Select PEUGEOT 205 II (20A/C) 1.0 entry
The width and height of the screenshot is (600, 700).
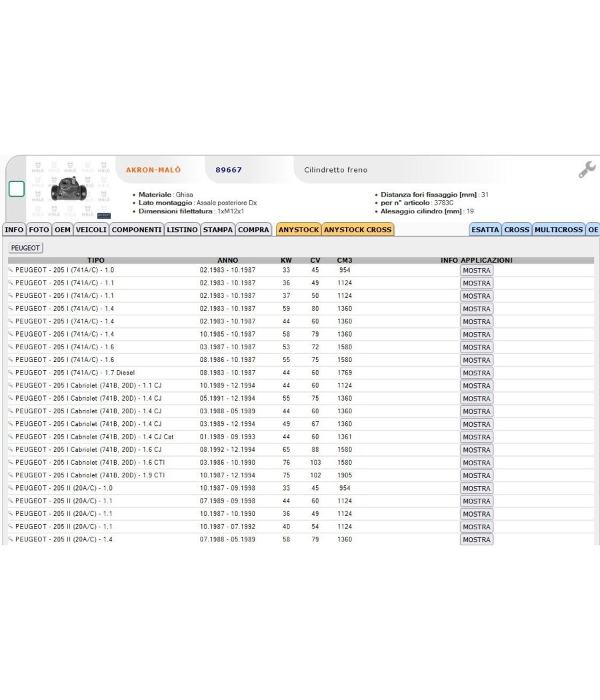click(64, 488)
